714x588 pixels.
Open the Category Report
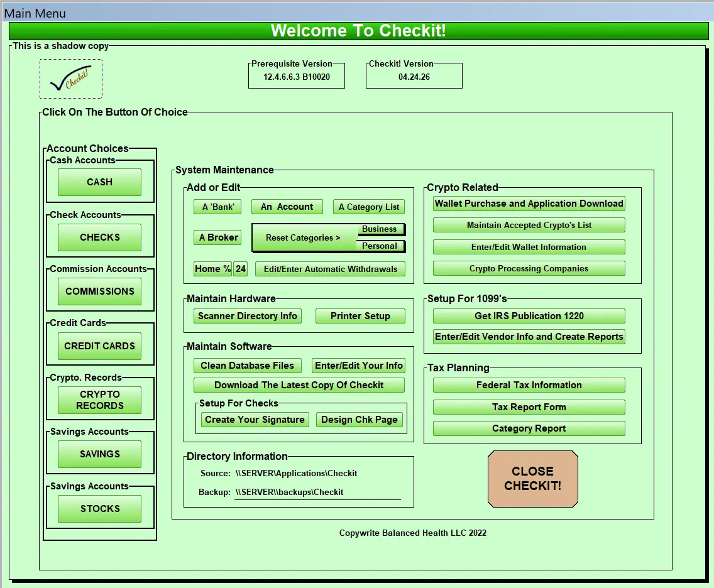pyautogui.click(x=529, y=428)
